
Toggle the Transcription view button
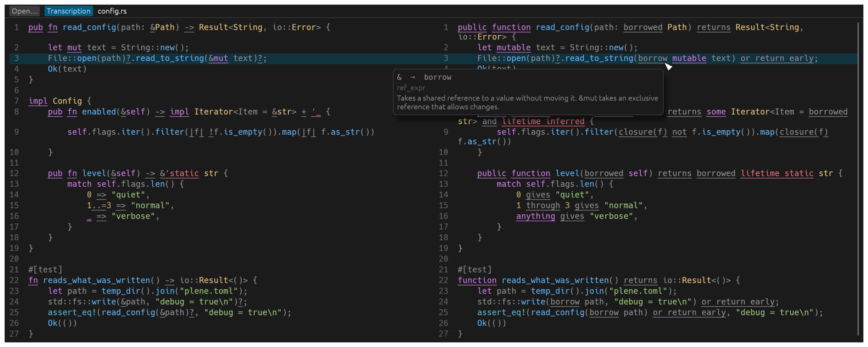pyautogui.click(x=69, y=11)
